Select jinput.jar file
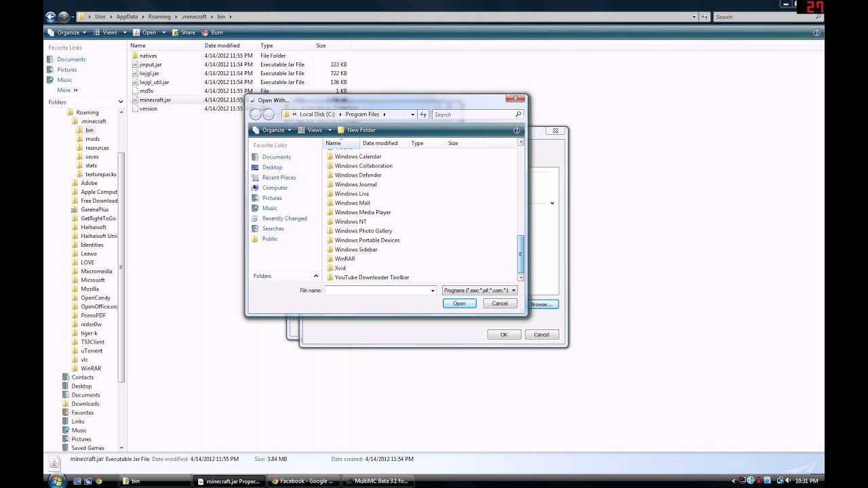This screenshot has height=488, width=868. (151, 64)
